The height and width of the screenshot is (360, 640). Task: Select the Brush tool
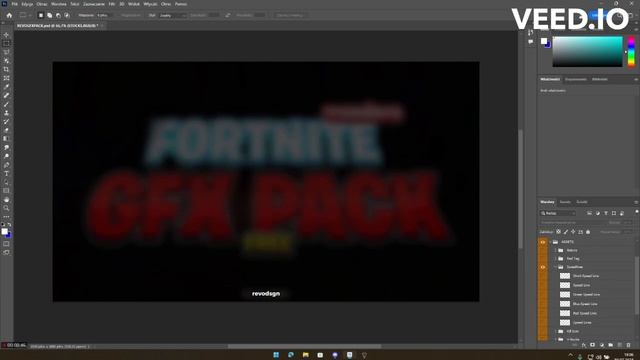click(6, 104)
